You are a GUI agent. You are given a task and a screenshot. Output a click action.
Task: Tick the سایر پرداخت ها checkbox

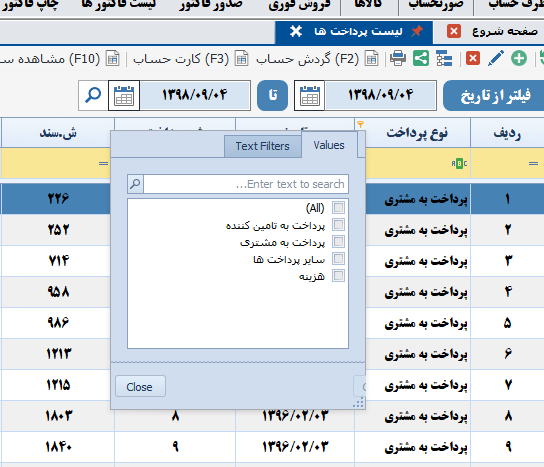(338, 258)
